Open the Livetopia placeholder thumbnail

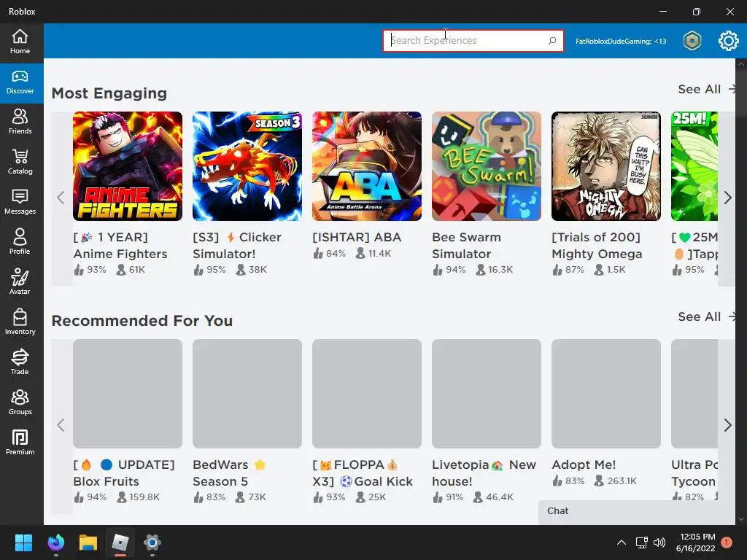487,394
